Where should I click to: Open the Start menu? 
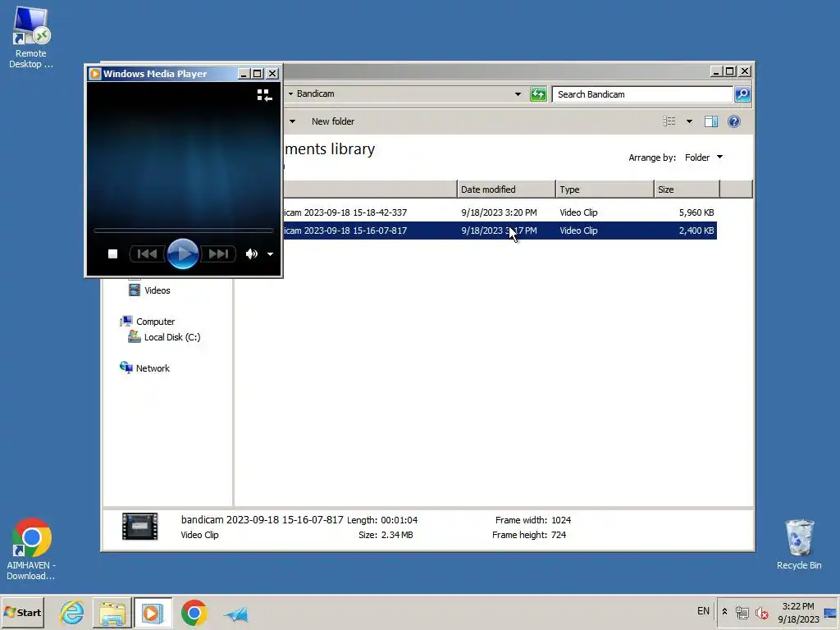pos(22,612)
